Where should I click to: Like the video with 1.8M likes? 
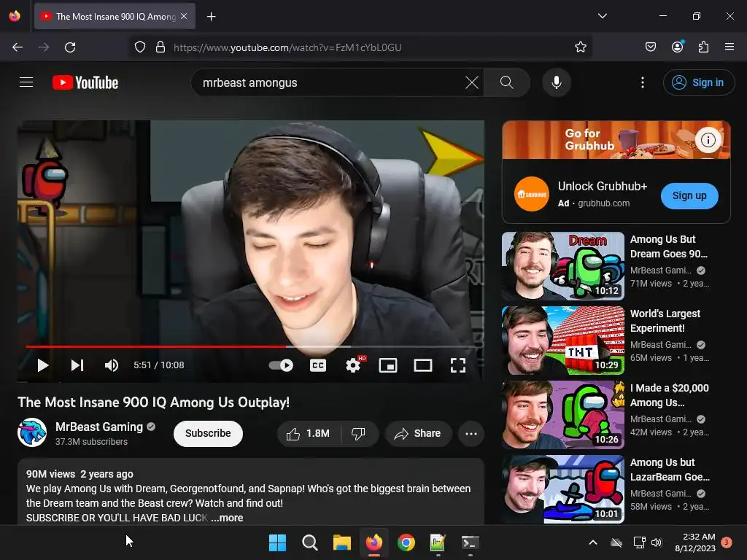pyautogui.click(x=308, y=433)
